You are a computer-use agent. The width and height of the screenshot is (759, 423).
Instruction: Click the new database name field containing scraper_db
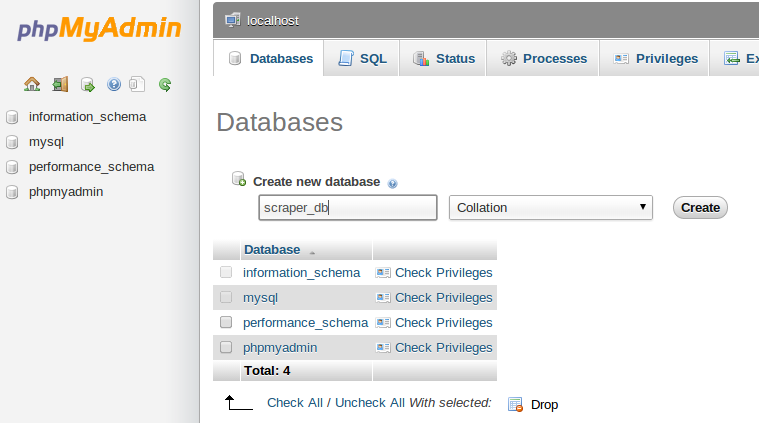pos(348,208)
